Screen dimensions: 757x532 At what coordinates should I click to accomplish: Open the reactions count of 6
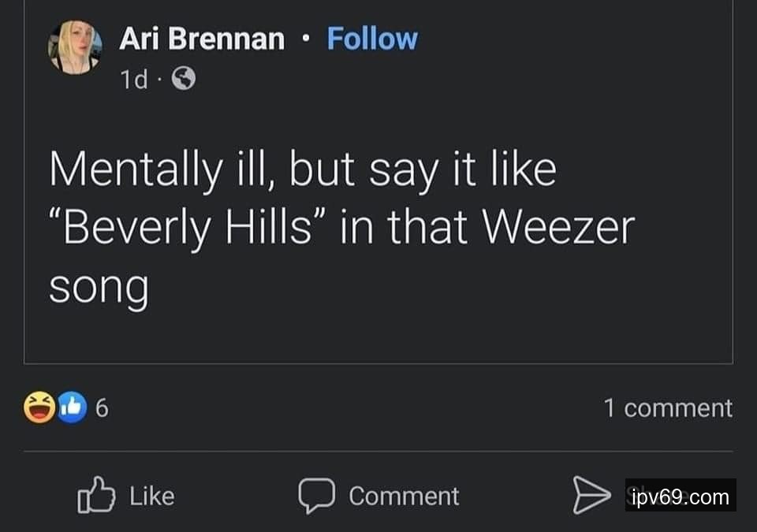pos(101,408)
